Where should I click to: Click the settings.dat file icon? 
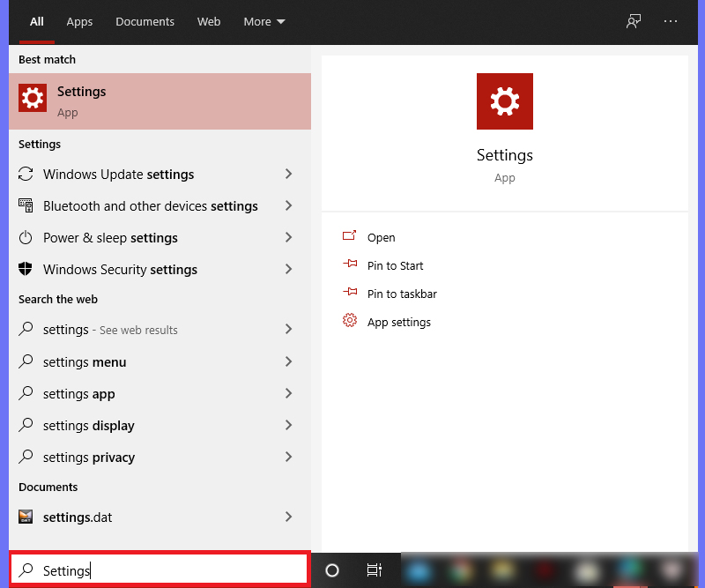(x=26, y=517)
